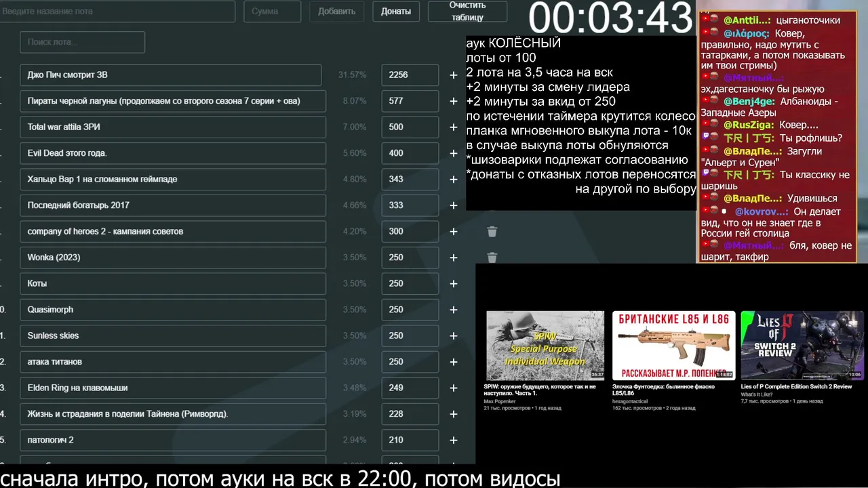Open hexagontactical channel link

click(630, 401)
